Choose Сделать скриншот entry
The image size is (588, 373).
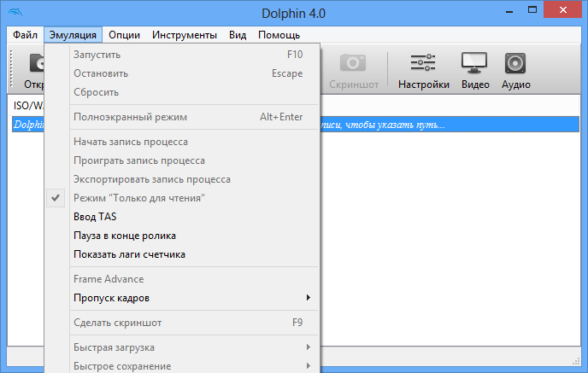182,323
